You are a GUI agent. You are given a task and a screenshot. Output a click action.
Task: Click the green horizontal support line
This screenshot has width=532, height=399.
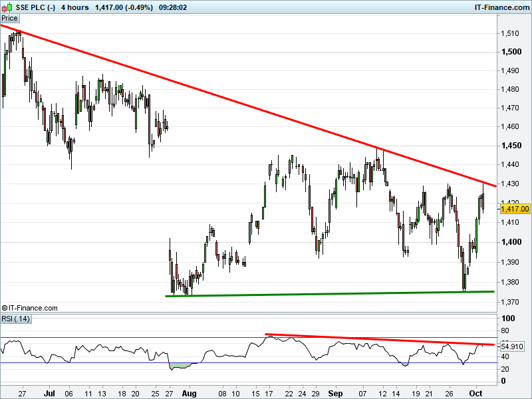tap(330, 294)
